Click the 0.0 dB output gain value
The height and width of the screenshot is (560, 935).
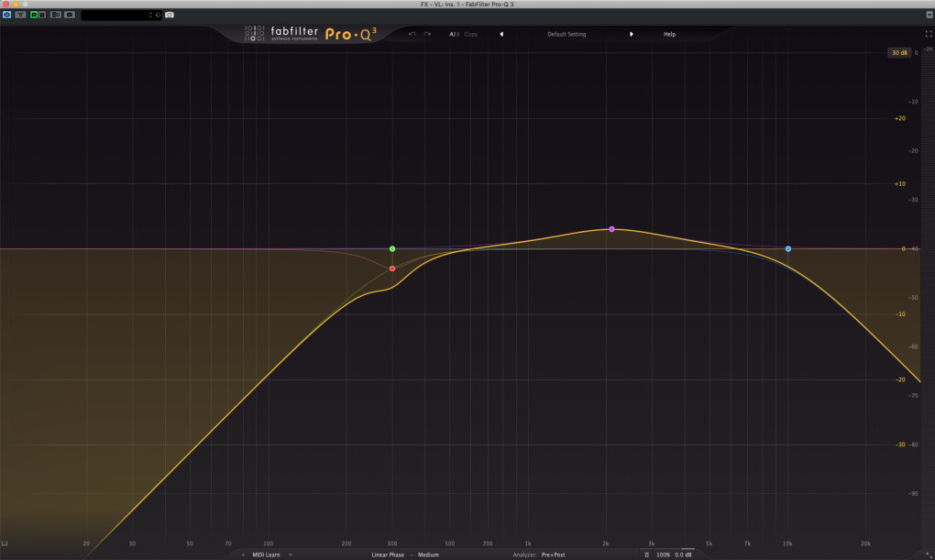point(683,555)
